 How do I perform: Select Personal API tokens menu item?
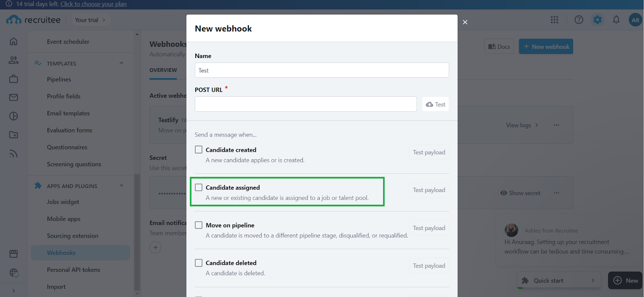(x=73, y=270)
